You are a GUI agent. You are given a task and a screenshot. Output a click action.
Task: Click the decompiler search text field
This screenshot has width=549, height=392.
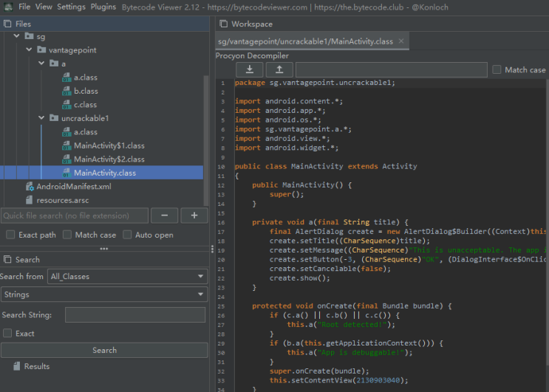(x=392, y=69)
